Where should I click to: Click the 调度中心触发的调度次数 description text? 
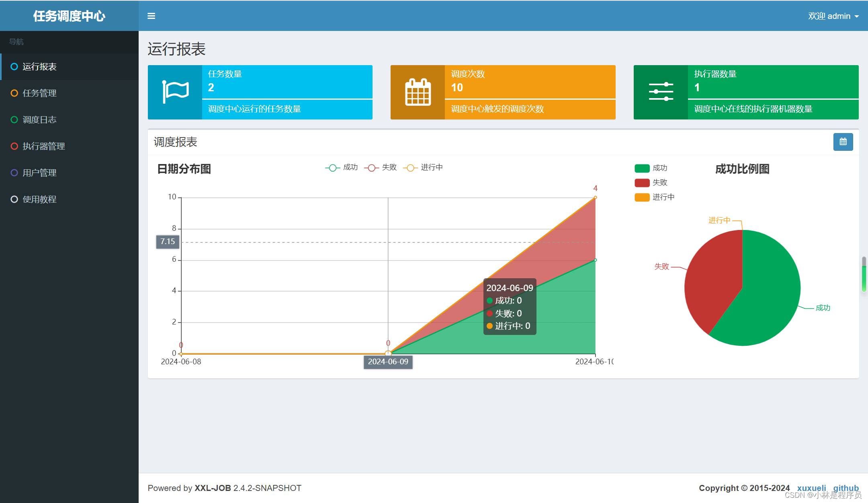point(497,109)
